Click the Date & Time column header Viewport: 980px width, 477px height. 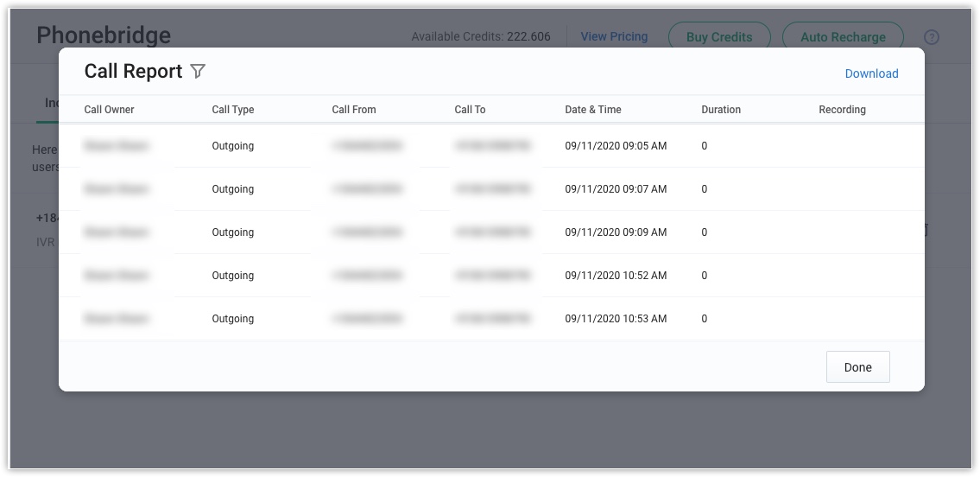click(593, 110)
